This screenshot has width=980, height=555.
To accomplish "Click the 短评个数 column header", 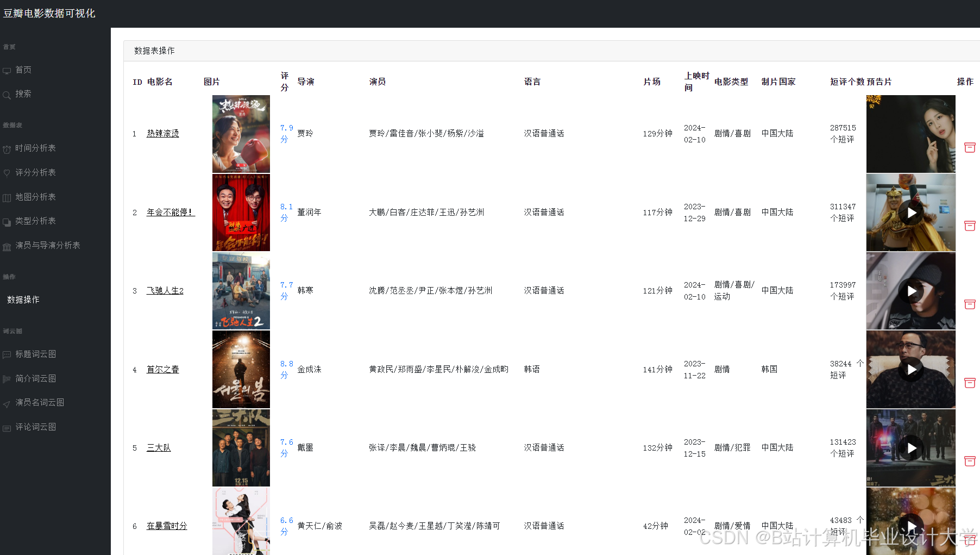I will (x=847, y=82).
